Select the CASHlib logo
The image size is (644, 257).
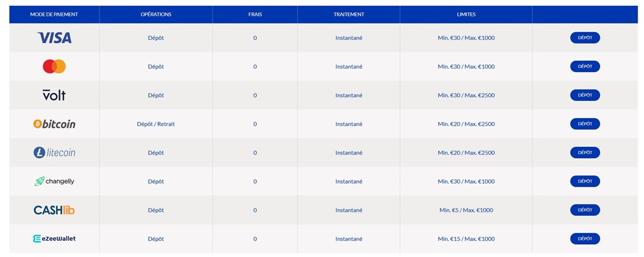click(54, 210)
